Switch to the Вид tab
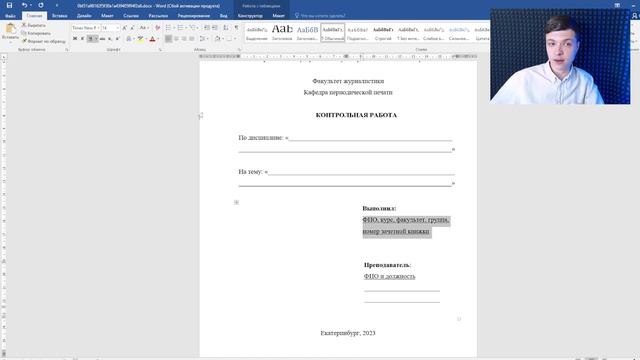This screenshot has height=360, width=640. point(224,16)
